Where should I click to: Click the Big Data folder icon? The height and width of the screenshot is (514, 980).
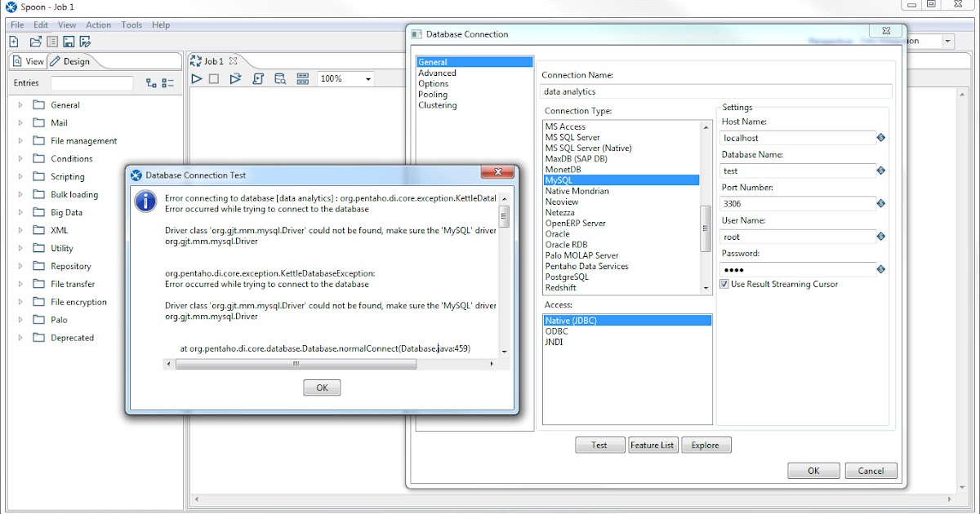click(x=38, y=212)
